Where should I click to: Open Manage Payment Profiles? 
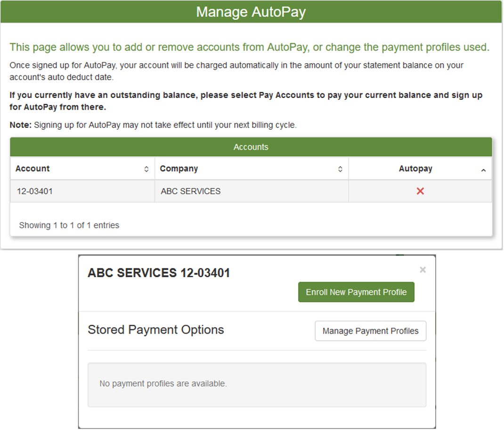pos(370,331)
